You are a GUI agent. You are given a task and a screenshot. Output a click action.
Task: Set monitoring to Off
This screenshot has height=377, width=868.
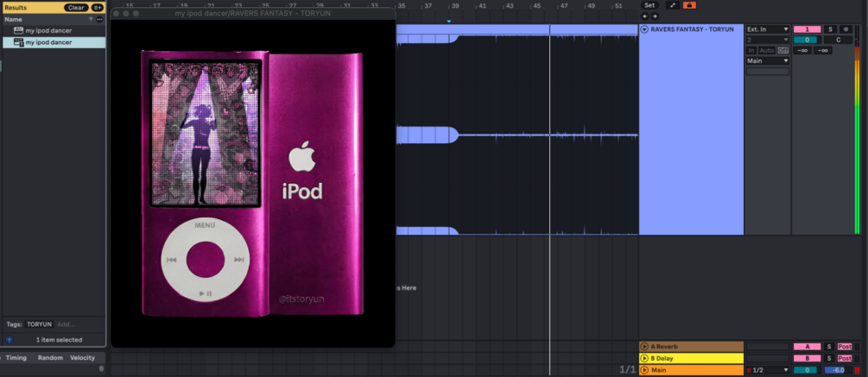point(782,50)
